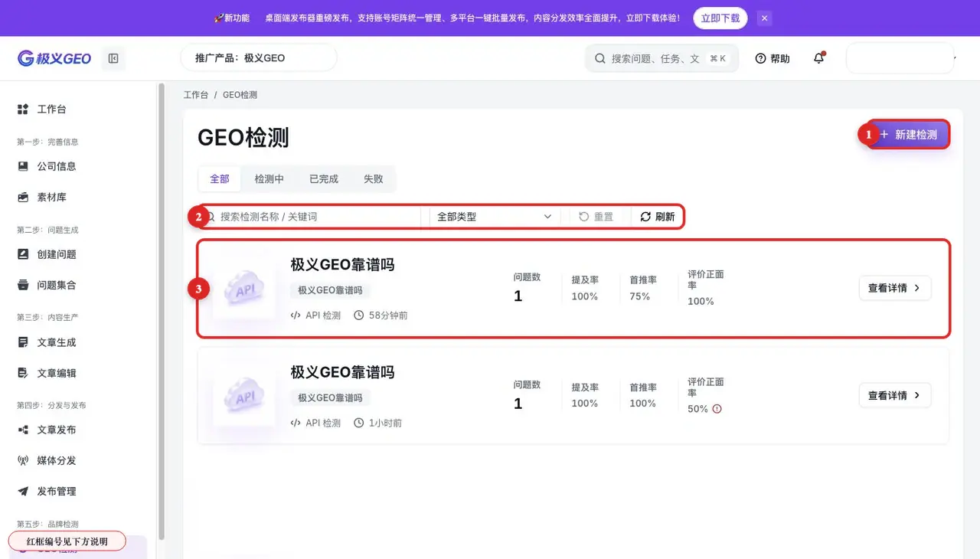The image size is (980, 559).
Task: Open 发布管理 in the sidebar
Action: pos(57,491)
